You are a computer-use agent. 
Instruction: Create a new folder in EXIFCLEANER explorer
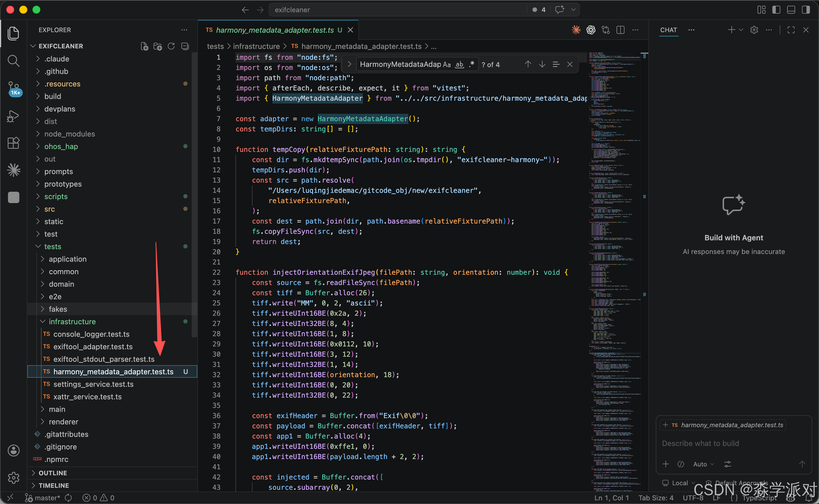[x=158, y=46]
